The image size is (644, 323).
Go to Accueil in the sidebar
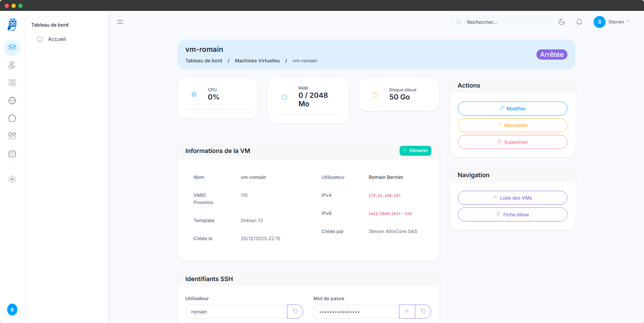[x=56, y=39]
